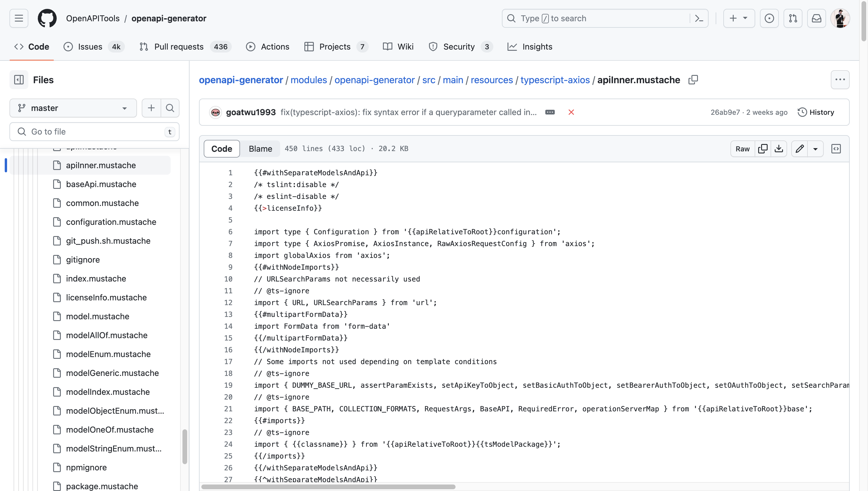The width and height of the screenshot is (868, 491).
Task: Open baseApi.mustache in file tree
Action: (101, 184)
